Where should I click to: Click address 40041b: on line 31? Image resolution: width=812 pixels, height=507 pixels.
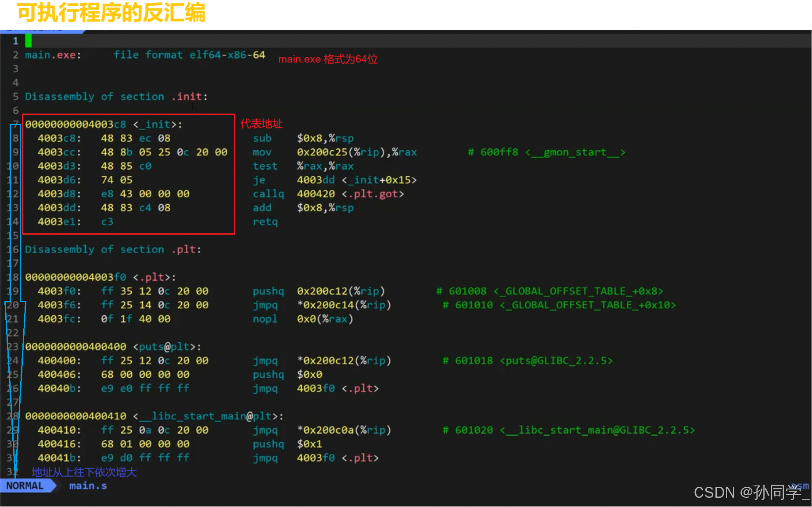click(59, 458)
